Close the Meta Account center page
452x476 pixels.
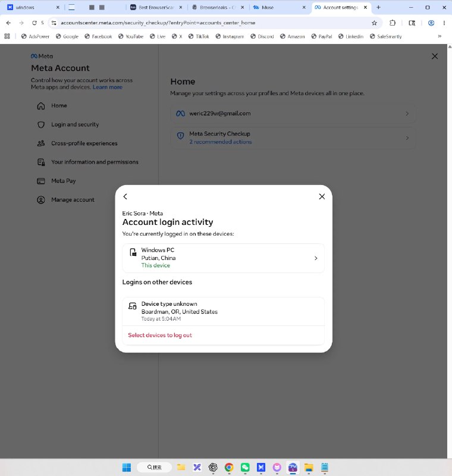point(434,56)
